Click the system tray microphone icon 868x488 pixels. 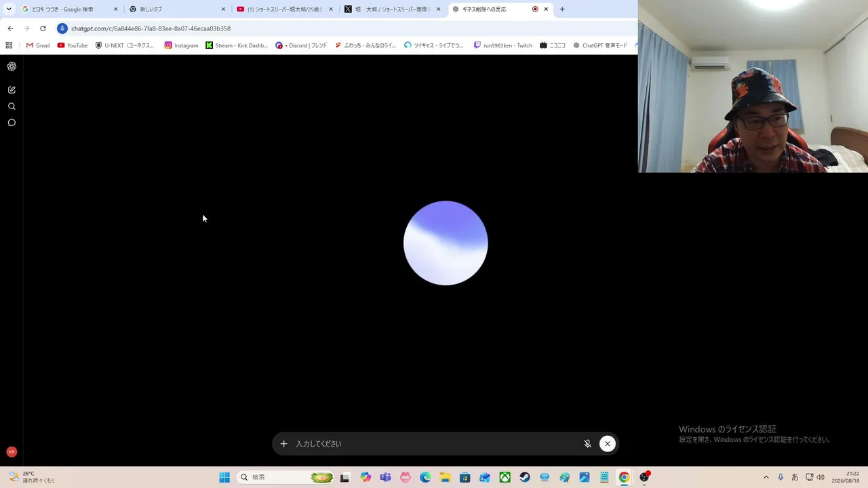[x=781, y=477]
